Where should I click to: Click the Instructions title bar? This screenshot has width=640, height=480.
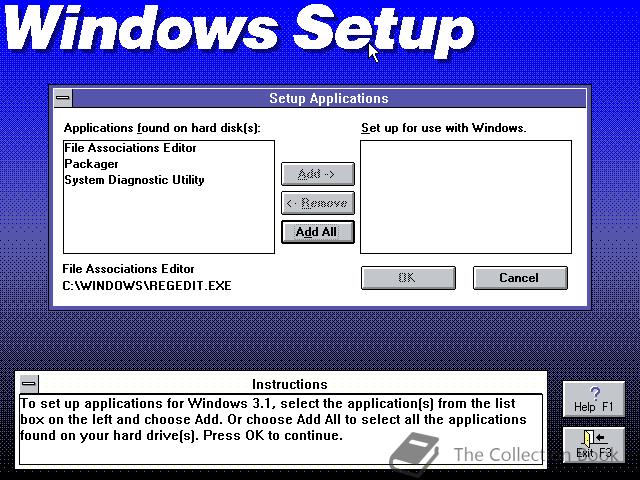pos(289,384)
